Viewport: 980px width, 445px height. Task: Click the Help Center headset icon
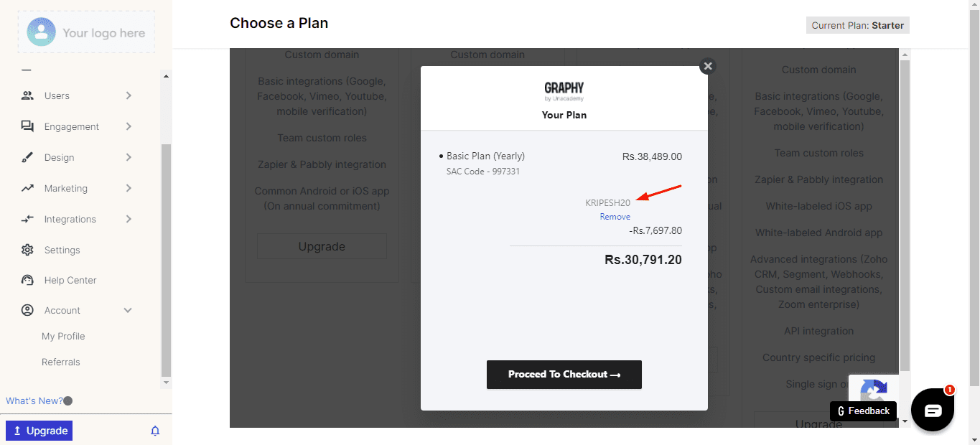pyautogui.click(x=27, y=280)
